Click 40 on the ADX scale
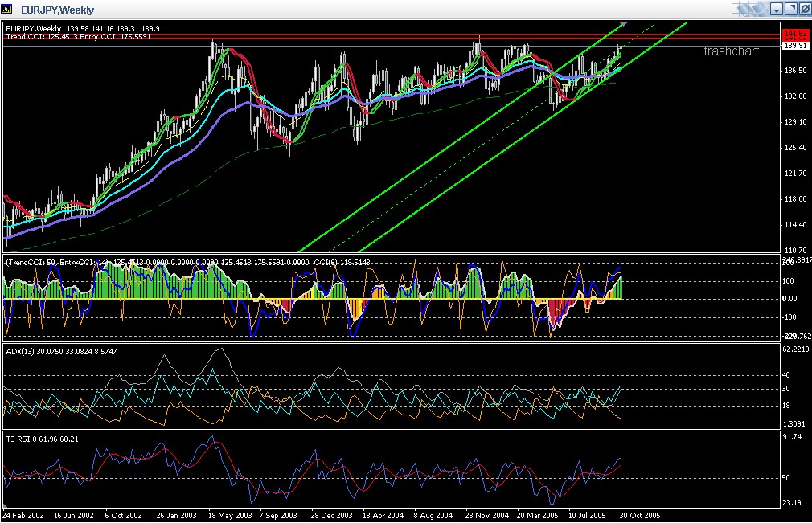 pyautogui.click(x=786, y=374)
